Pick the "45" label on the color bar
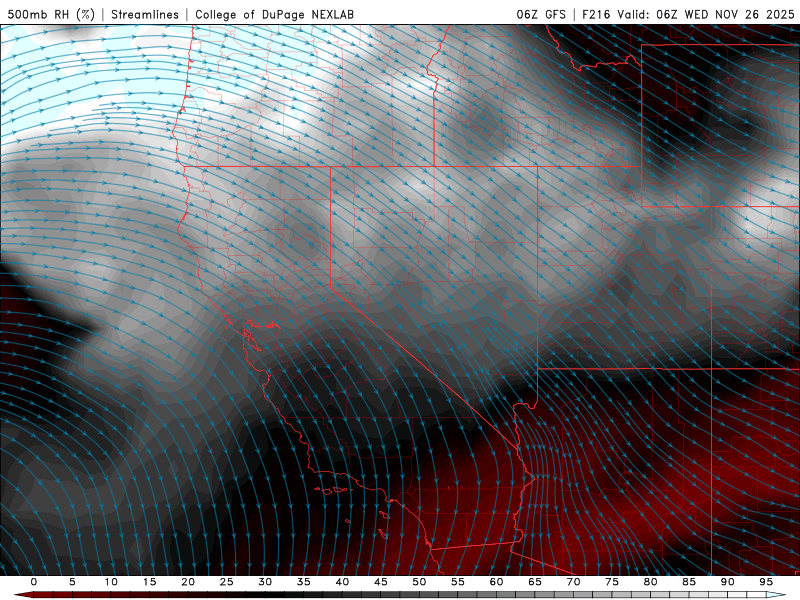 click(381, 582)
